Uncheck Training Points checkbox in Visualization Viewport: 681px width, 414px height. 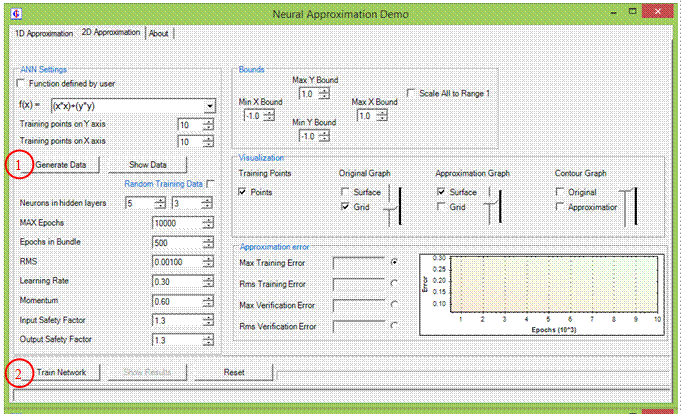tap(244, 191)
